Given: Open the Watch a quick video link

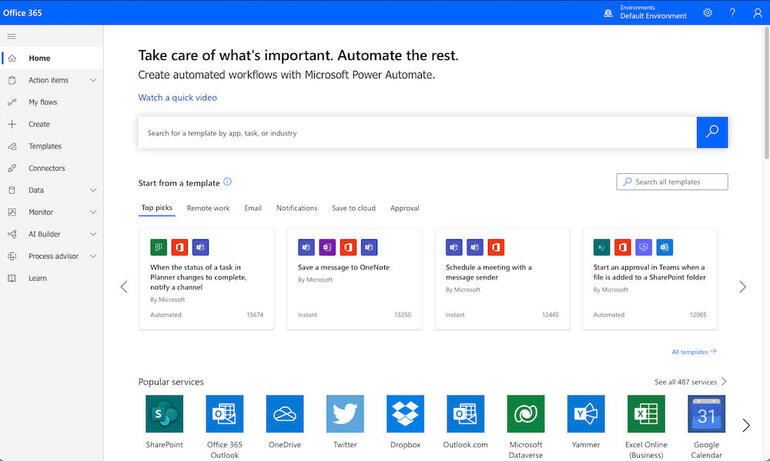Looking at the screenshot, I should 177,98.
